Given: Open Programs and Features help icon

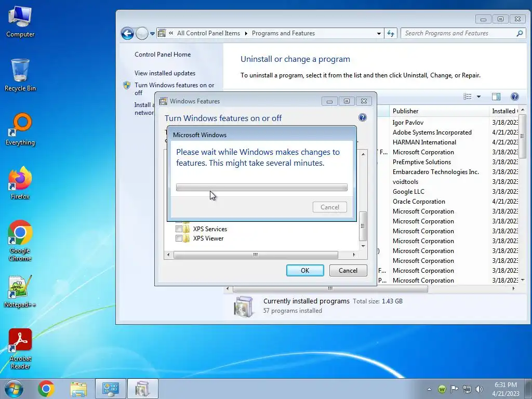Looking at the screenshot, I should tap(515, 97).
